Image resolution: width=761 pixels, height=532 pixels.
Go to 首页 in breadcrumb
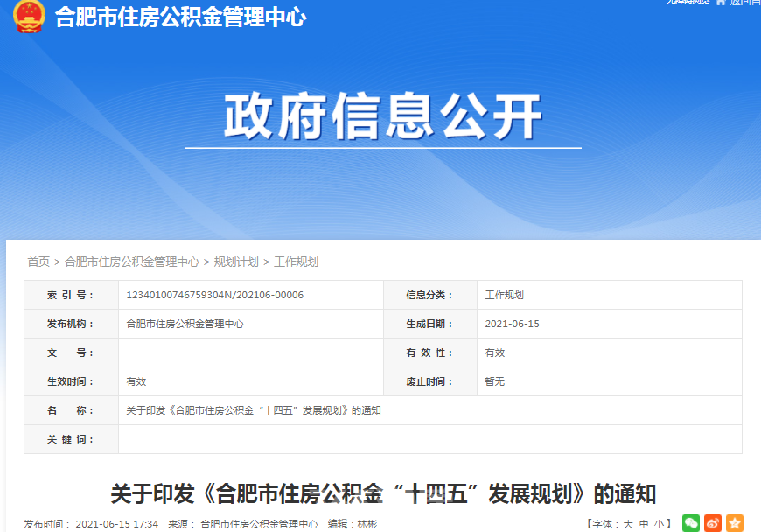click(38, 262)
